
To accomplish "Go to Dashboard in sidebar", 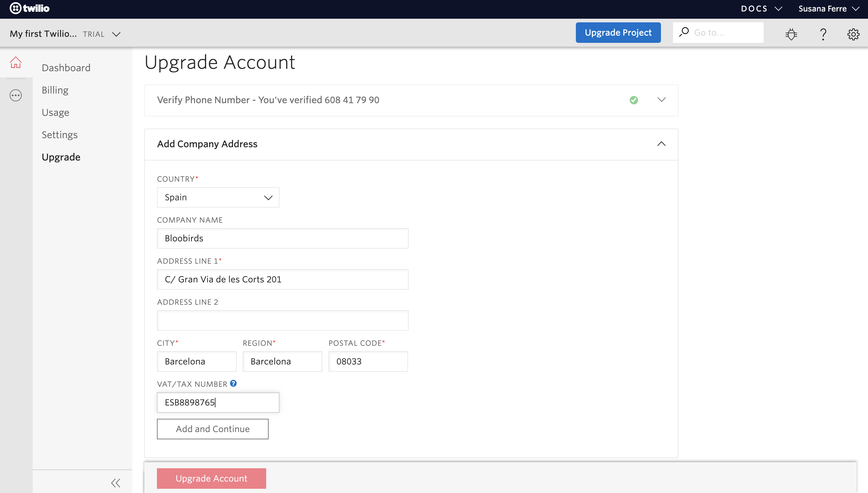I will [x=66, y=68].
